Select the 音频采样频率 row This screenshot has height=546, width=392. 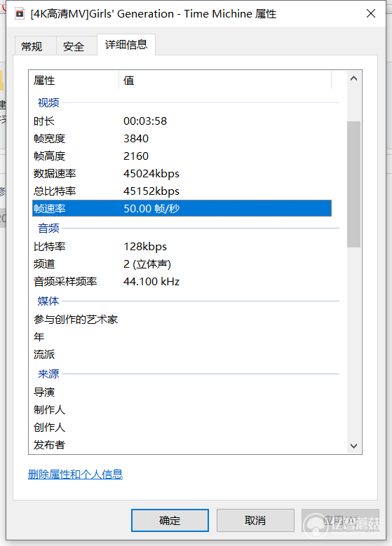[182, 281]
